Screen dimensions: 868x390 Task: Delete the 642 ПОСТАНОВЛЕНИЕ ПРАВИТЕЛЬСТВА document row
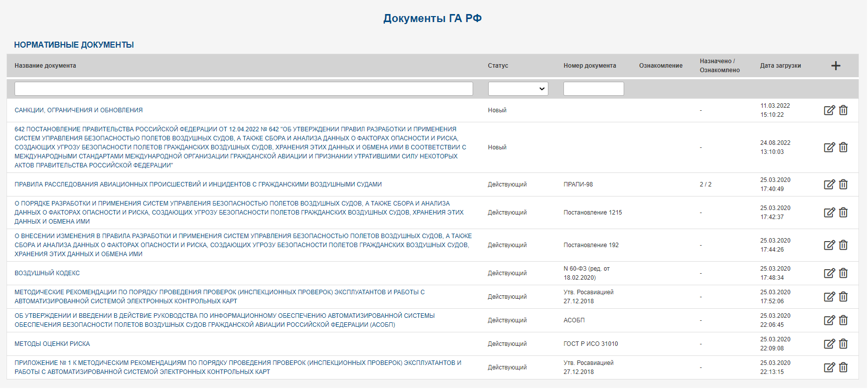point(843,147)
